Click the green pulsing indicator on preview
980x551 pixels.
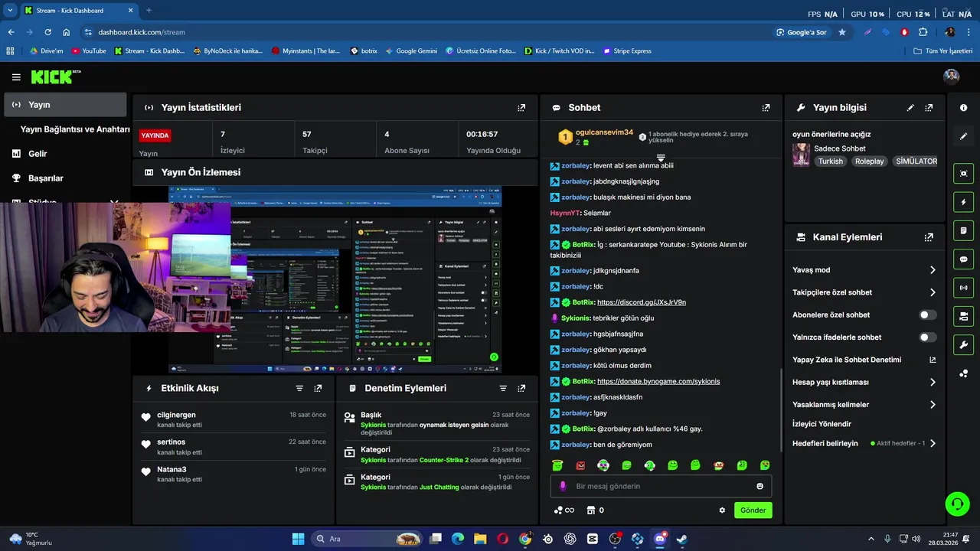pyautogui.click(x=494, y=357)
